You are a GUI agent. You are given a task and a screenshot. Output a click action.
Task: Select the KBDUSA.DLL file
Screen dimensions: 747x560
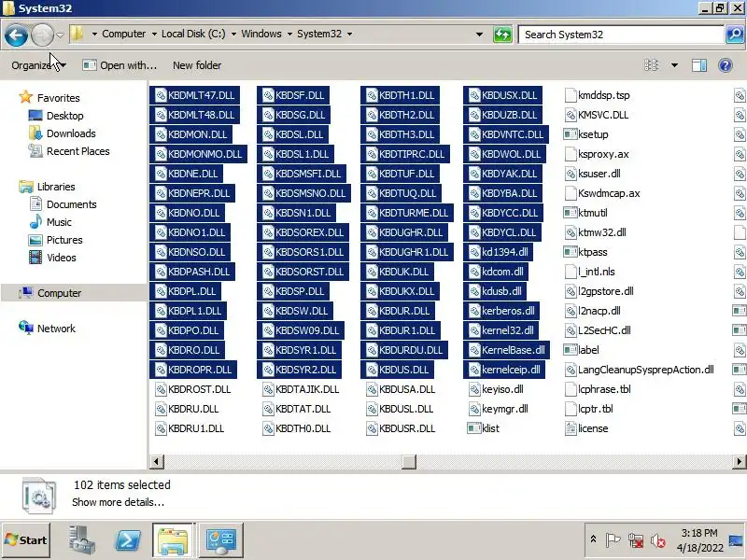[x=401, y=389]
